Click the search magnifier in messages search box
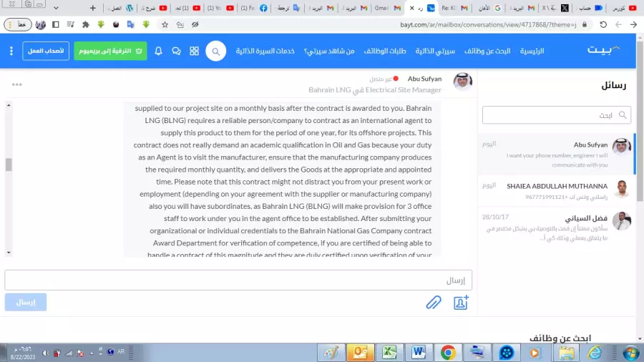The height and width of the screenshot is (362, 644). tap(623, 115)
